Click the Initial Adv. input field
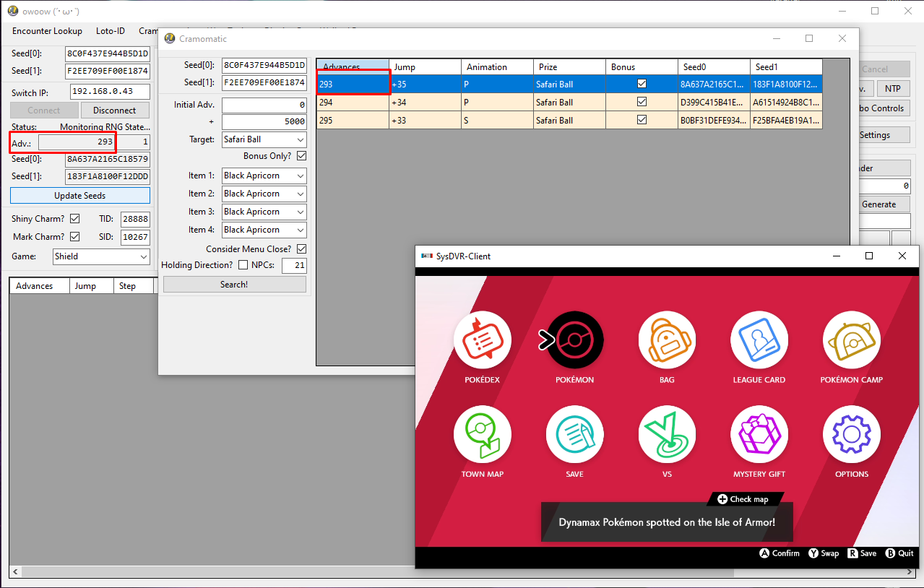Viewport: 924px width, 588px height. [264, 105]
